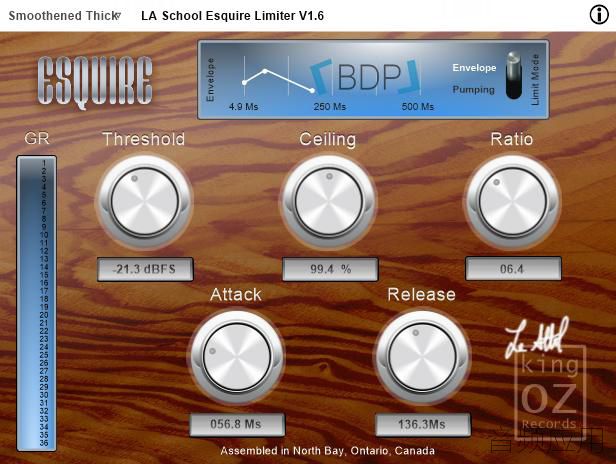The width and height of the screenshot is (616, 464).
Task: Click the Release knob
Action: 422,357
